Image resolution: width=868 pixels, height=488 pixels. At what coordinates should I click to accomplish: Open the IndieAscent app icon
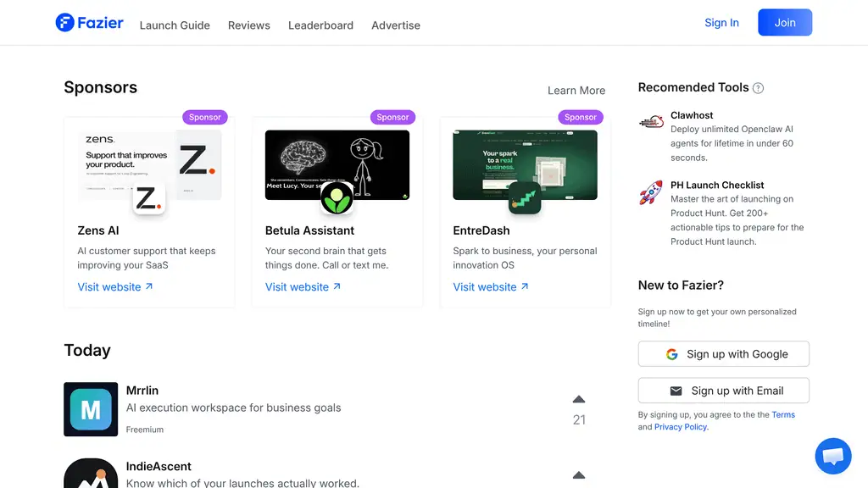click(x=91, y=473)
